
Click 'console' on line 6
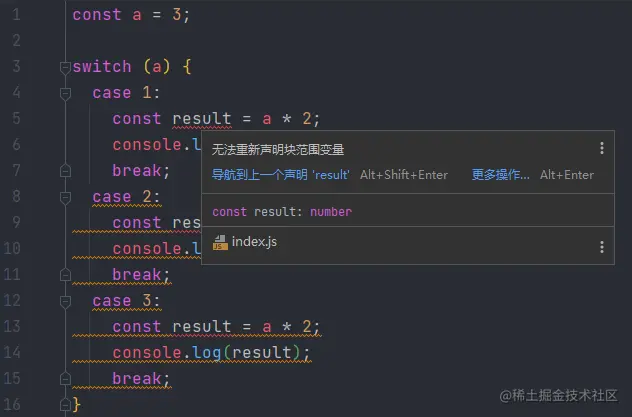click(x=147, y=145)
